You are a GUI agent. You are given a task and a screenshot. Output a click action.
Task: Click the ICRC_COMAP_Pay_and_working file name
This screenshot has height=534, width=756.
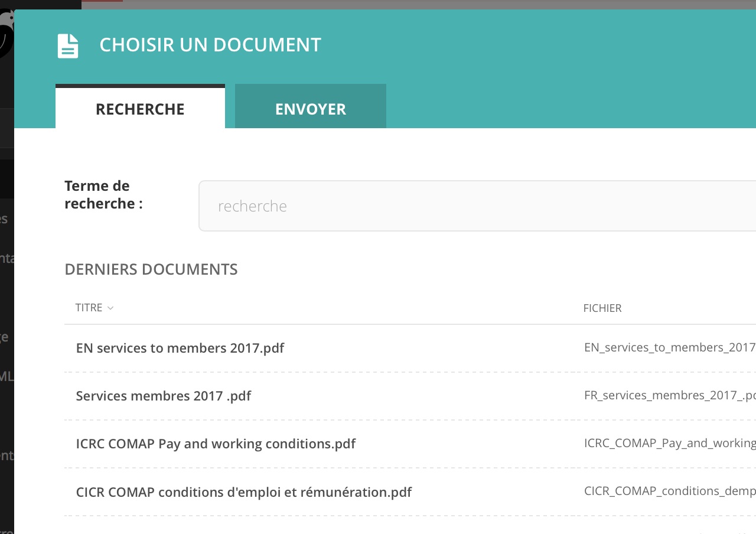[669, 443]
